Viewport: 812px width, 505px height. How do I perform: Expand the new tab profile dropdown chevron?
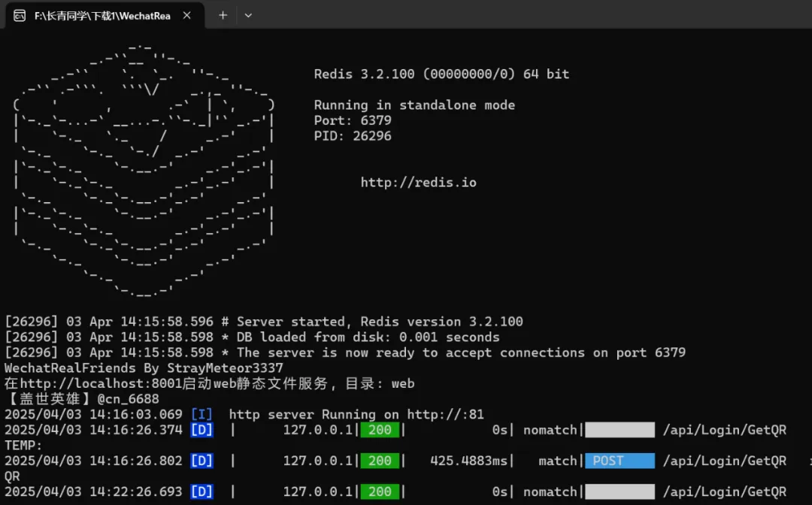pos(248,15)
